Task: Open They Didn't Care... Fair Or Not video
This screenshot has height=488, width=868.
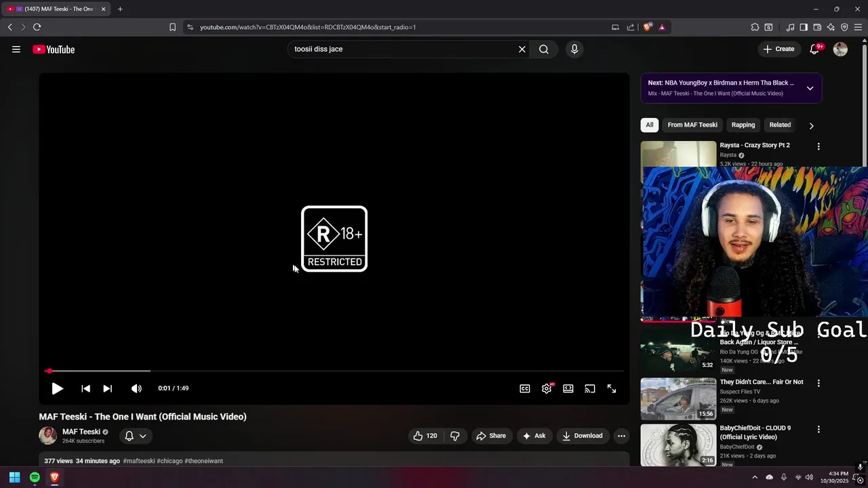Action: click(762, 382)
